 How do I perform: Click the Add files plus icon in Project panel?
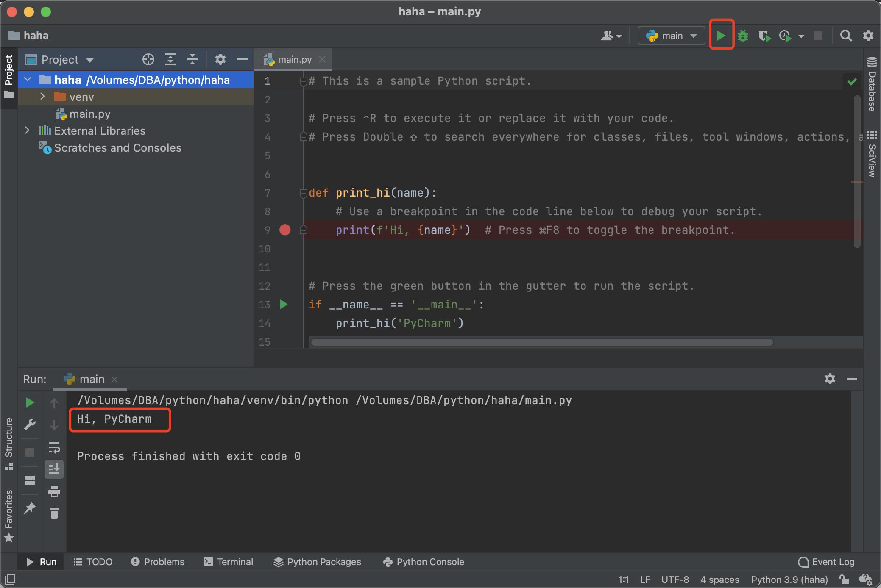(148, 60)
